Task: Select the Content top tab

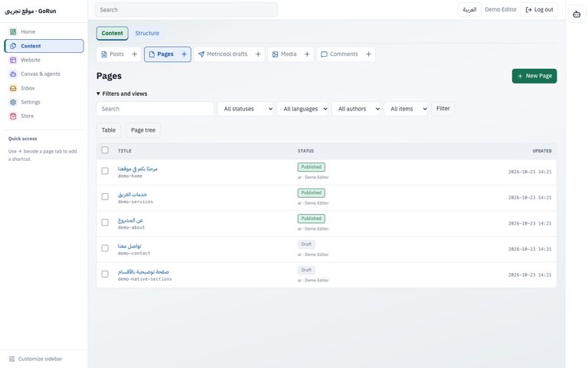Action: click(112, 34)
